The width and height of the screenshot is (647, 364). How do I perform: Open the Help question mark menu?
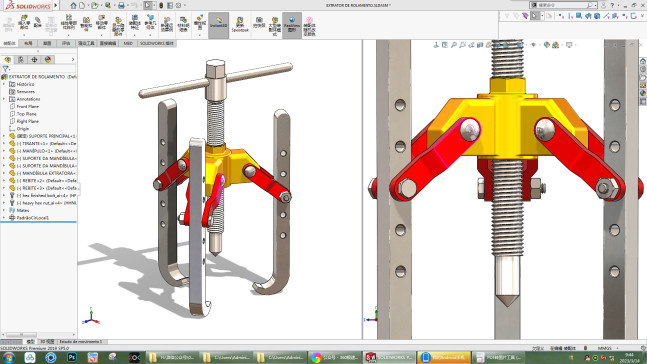coord(612,5)
